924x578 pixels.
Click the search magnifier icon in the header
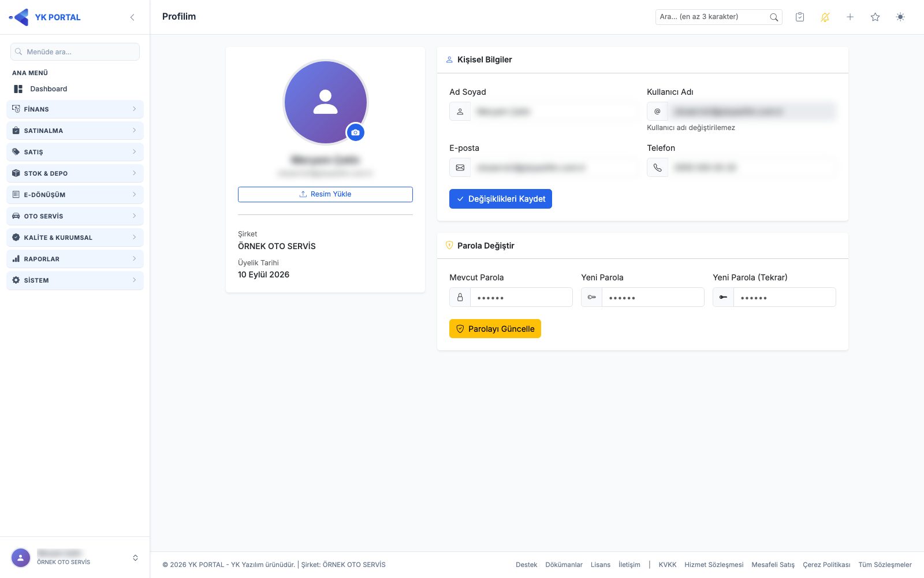point(774,17)
